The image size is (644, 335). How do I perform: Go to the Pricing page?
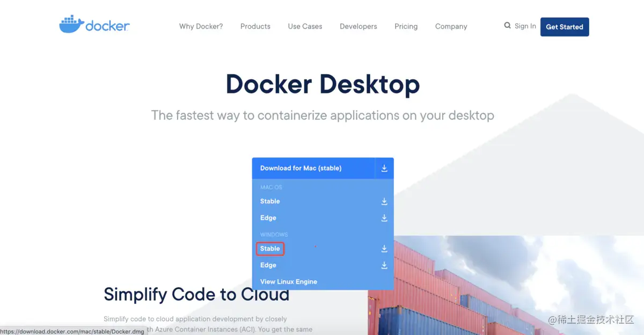(x=406, y=26)
